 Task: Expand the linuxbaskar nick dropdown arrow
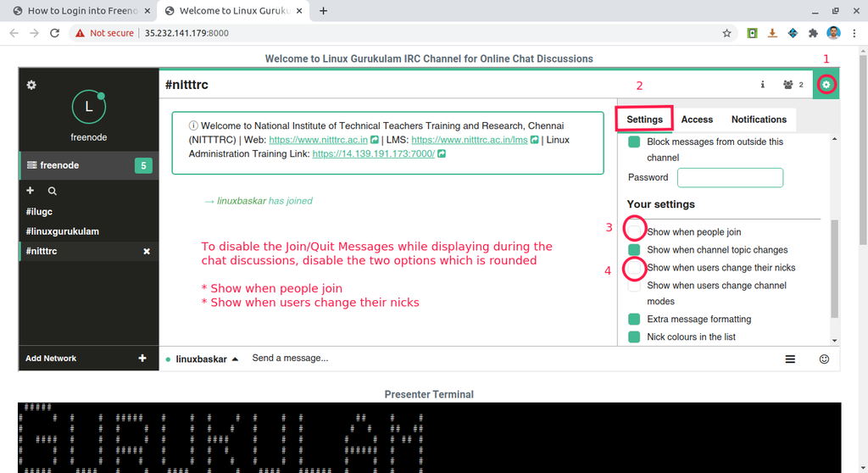(x=235, y=359)
